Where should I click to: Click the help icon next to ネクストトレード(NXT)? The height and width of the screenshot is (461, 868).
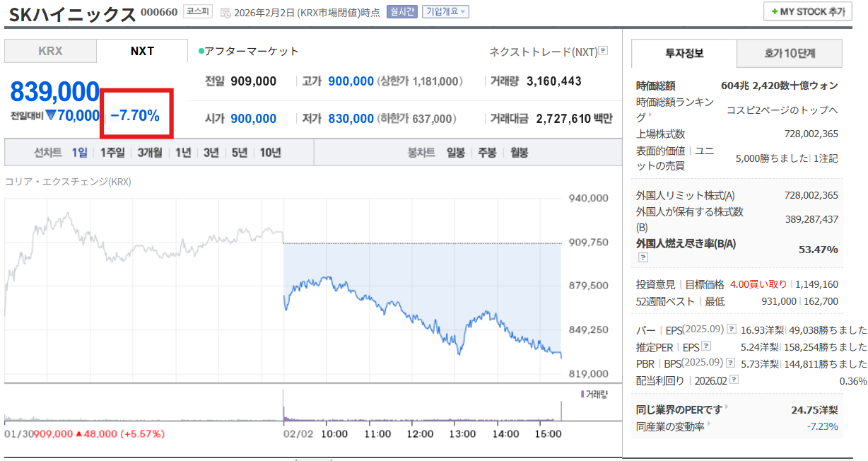(603, 51)
